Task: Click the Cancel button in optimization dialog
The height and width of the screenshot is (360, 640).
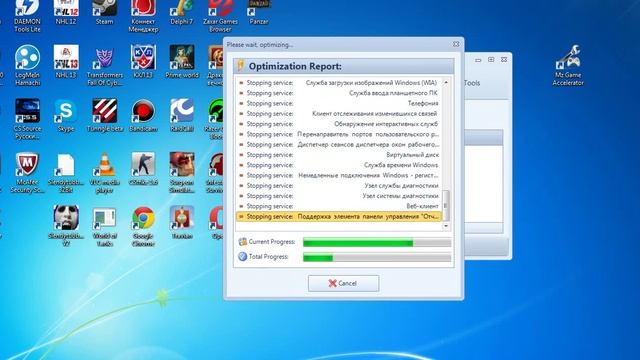Action: pos(343,283)
